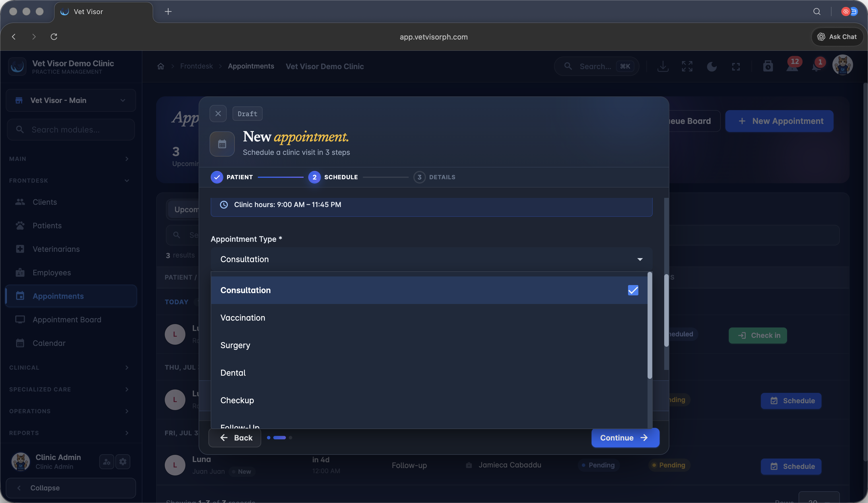The height and width of the screenshot is (503, 868).
Task: Collapse the sidebar with Collapse button
Action: 71,488
